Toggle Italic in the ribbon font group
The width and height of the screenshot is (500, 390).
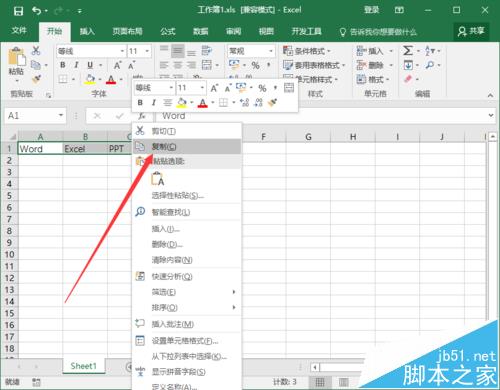pos(76,65)
